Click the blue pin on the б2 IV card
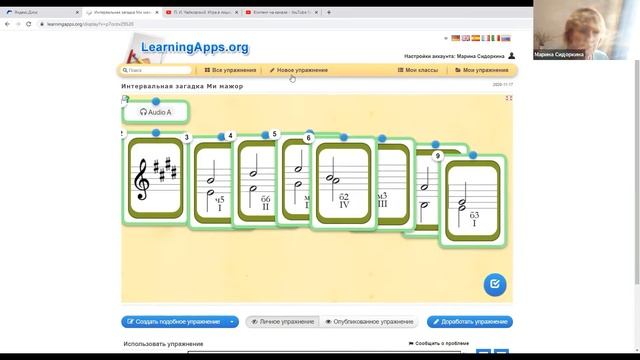640x360 pixels. [344, 137]
